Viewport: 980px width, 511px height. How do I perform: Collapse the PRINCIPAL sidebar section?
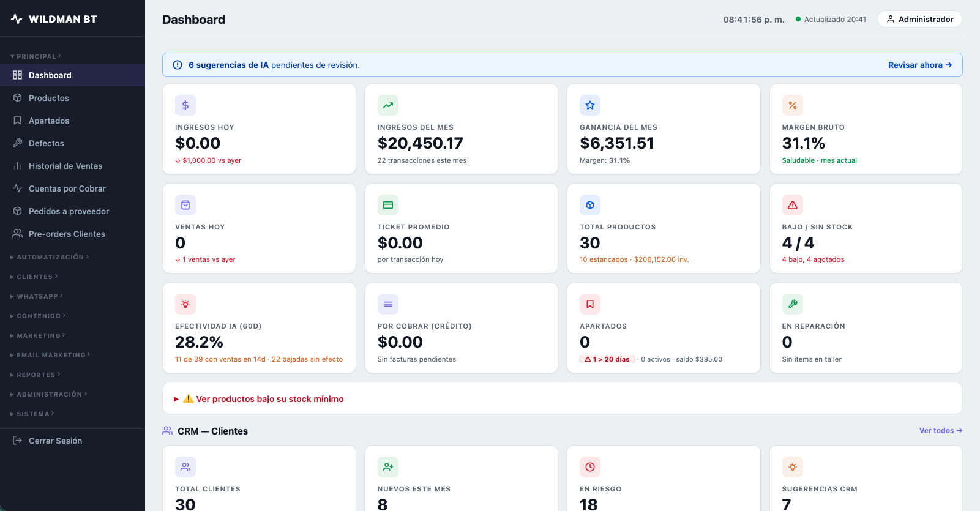pos(36,56)
